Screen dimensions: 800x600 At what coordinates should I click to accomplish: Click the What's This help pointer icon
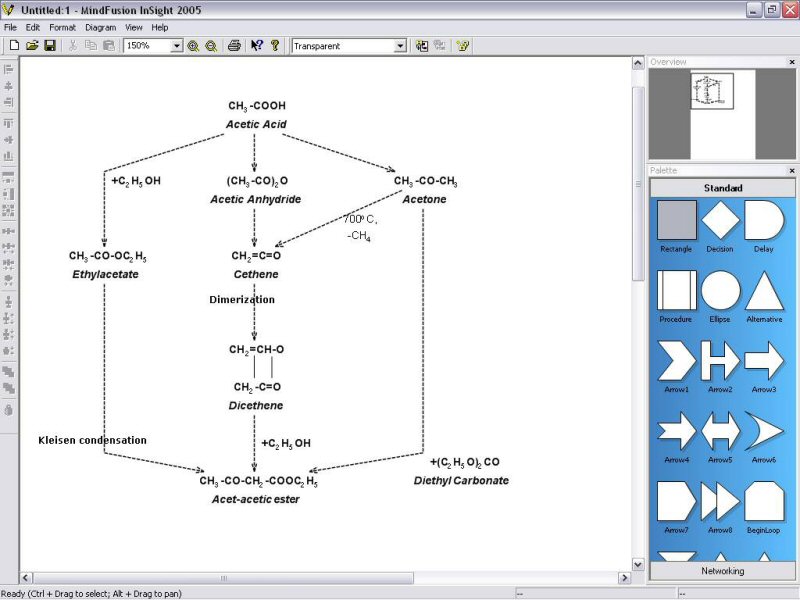coord(257,46)
